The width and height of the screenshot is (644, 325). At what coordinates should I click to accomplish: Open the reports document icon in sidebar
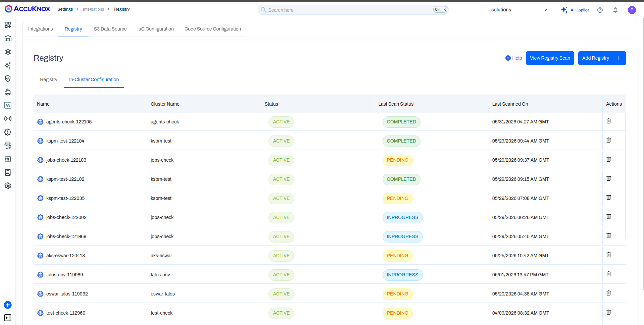[8, 172]
